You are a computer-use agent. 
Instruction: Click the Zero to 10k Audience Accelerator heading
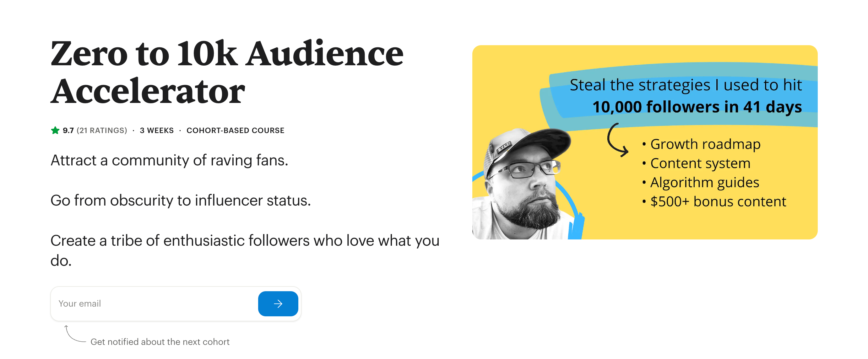[226, 72]
